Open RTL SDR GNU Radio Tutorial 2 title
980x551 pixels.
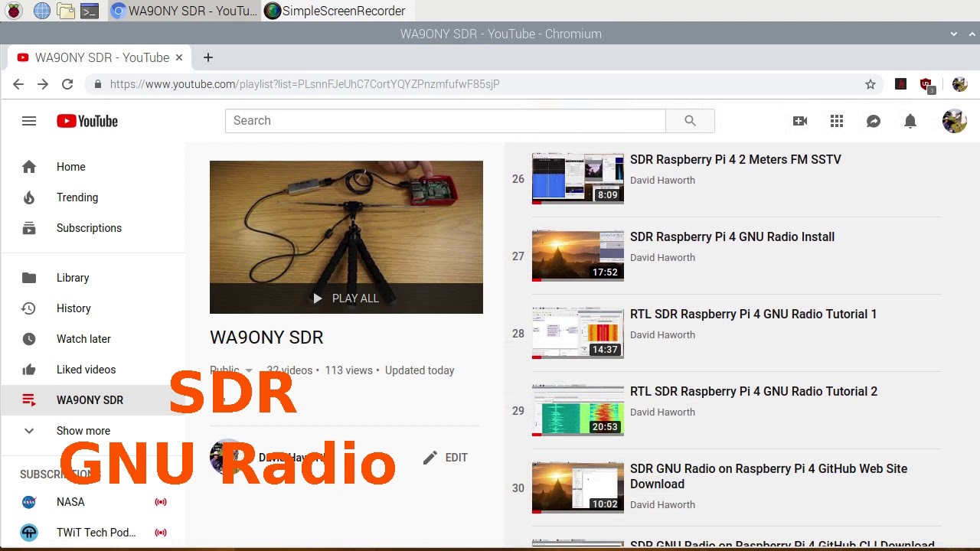(x=753, y=392)
